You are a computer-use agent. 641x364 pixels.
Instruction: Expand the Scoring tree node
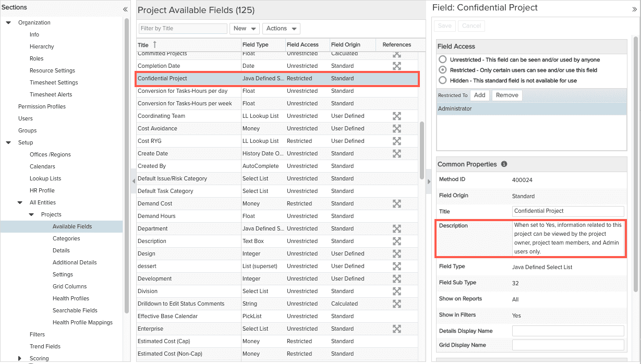click(20, 358)
